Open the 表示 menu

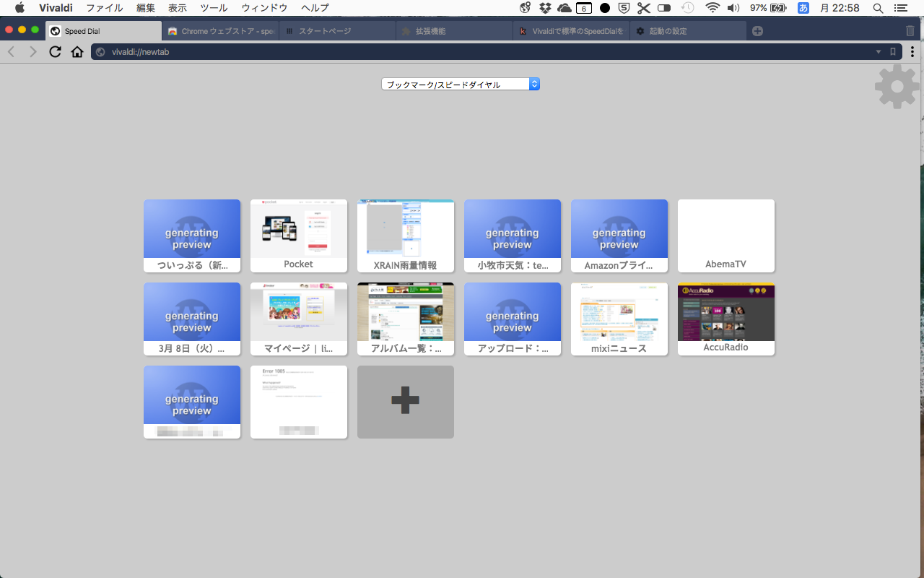click(178, 8)
